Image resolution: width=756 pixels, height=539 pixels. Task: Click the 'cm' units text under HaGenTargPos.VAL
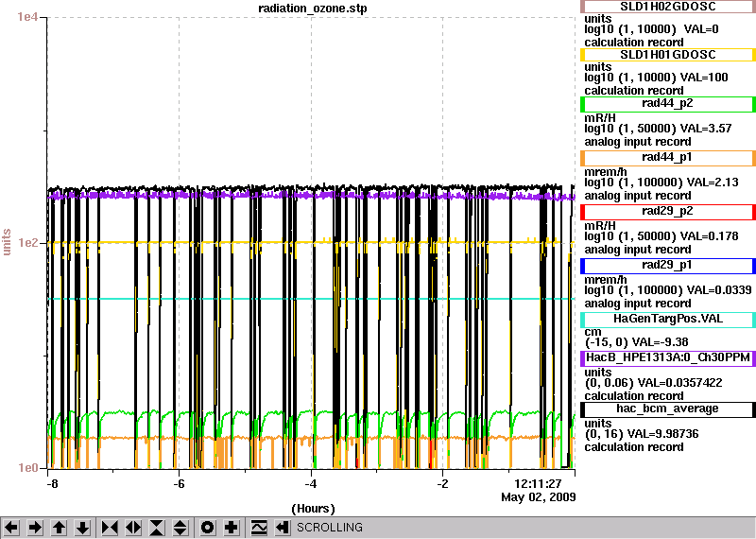593,332
